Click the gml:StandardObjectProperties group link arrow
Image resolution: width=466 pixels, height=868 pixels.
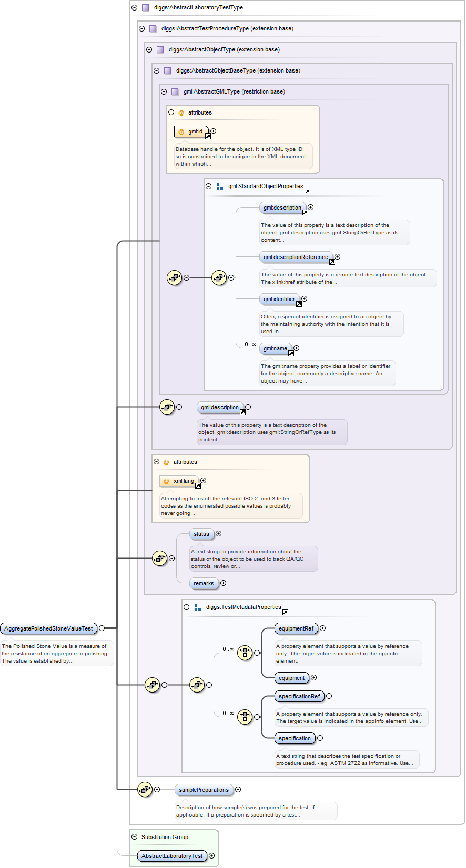click(x=307, y=192)
